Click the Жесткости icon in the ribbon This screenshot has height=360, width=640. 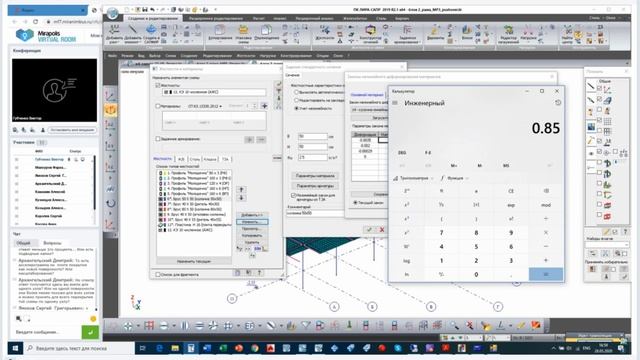coord(324,33)
